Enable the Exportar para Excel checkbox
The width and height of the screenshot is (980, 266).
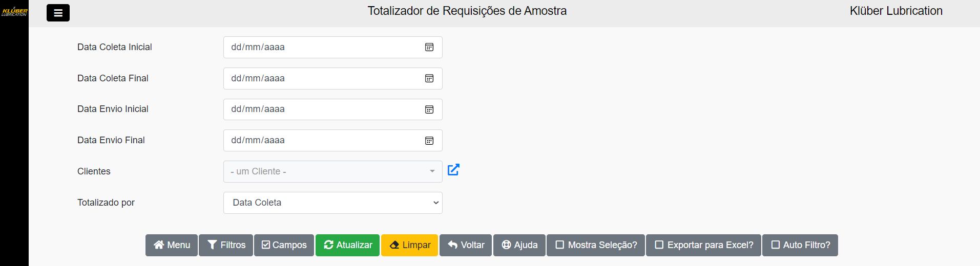(x=660, y=245)
